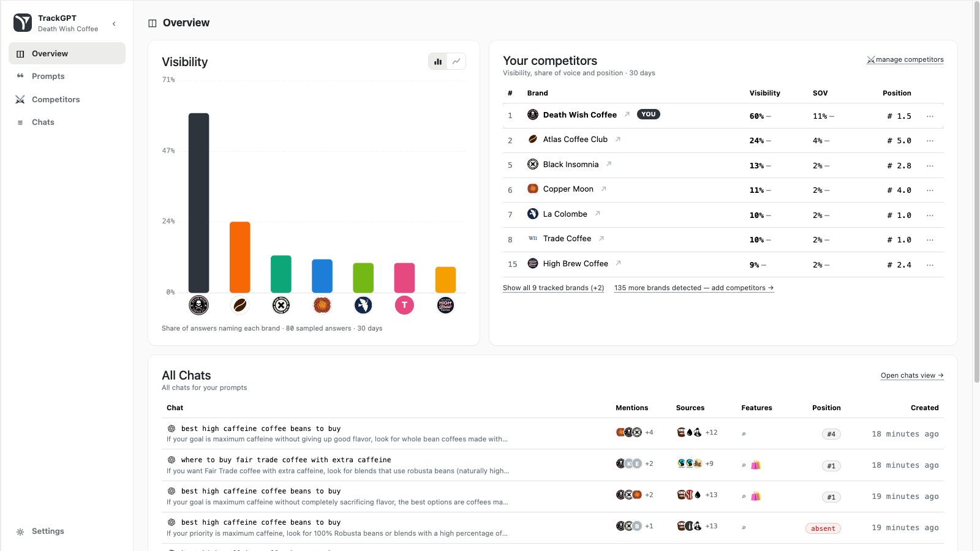This screenshot has height=551, width=980.
Task: Open external link arrow for Black Insomnia
Action: coord(609,164)
